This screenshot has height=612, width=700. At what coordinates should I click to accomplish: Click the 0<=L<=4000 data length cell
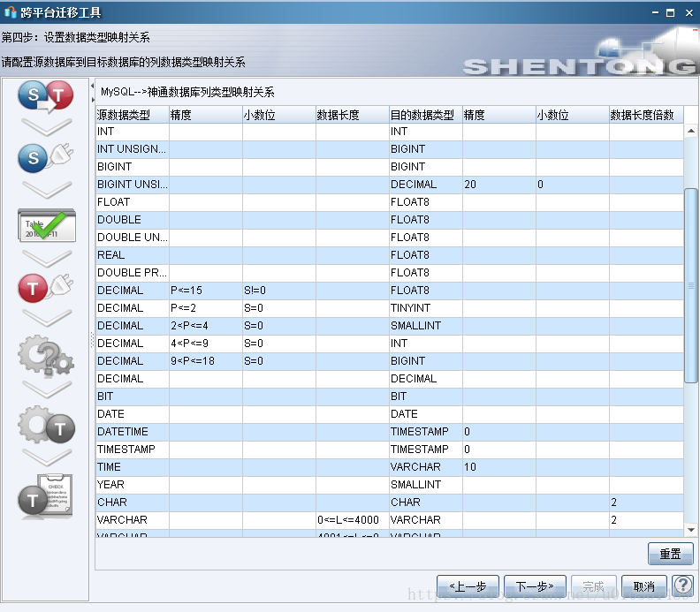[x=353, y=520]
